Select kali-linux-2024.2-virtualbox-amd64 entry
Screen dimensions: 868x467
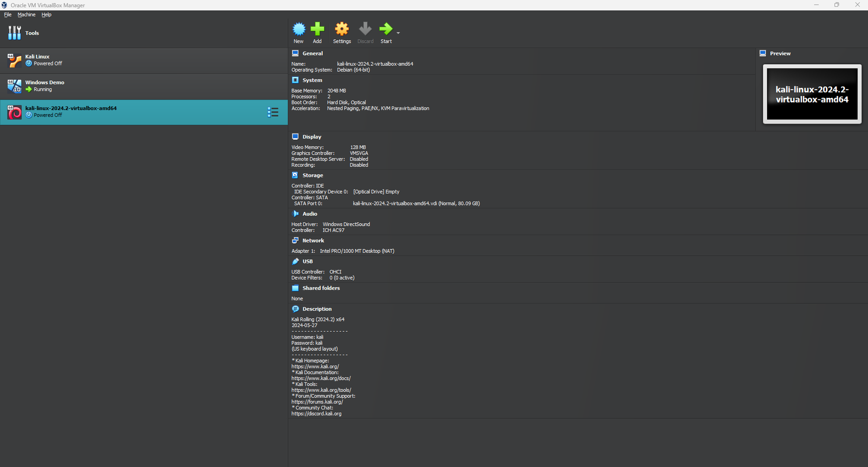[144, 112]
